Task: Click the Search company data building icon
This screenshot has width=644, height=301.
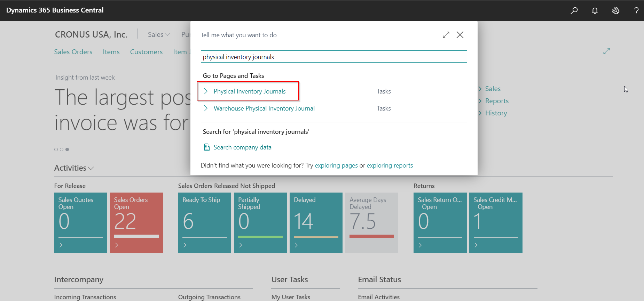Action: tap(207, 147)
